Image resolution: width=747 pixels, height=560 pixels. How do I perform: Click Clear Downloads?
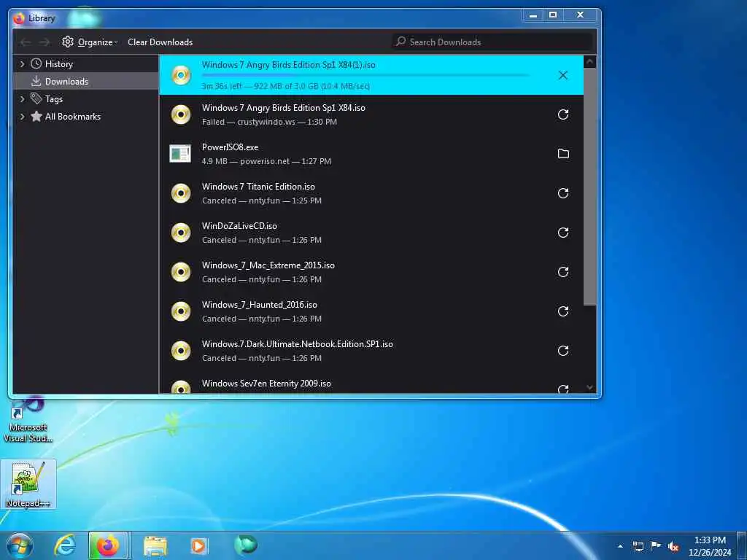tap(160, 42)
